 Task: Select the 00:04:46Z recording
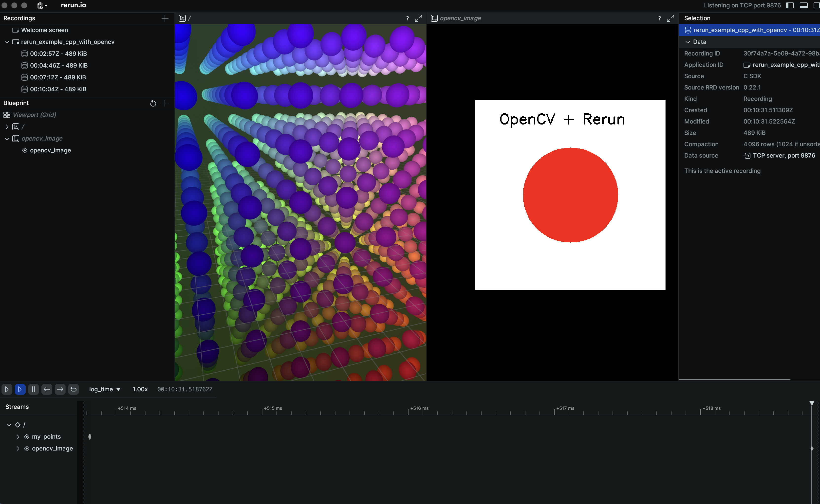[59, 65]
